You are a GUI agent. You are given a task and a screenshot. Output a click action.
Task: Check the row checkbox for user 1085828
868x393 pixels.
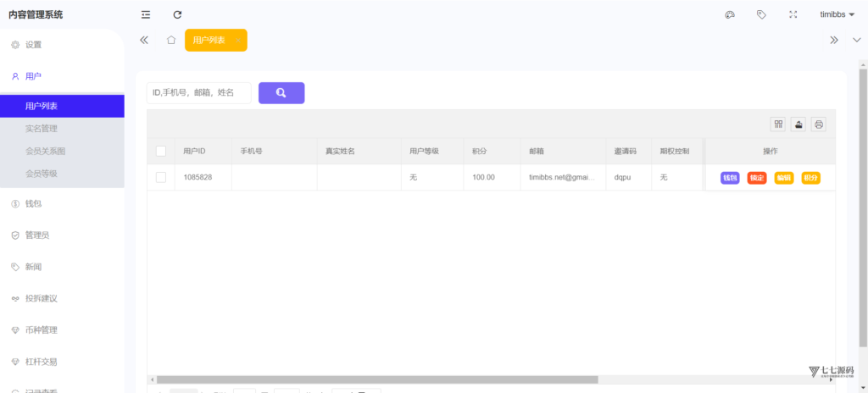coord(161,177)
